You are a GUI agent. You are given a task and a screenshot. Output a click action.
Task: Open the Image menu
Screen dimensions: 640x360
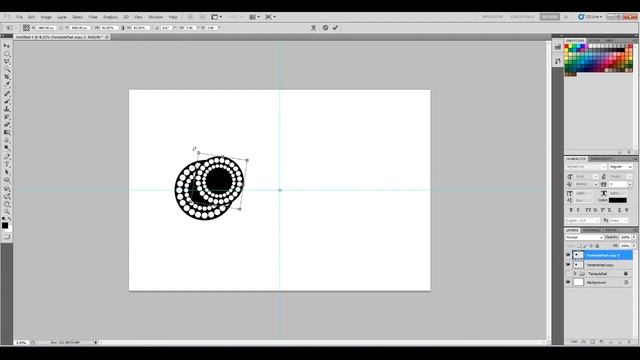pyautogui.click(x=46, y=17)
